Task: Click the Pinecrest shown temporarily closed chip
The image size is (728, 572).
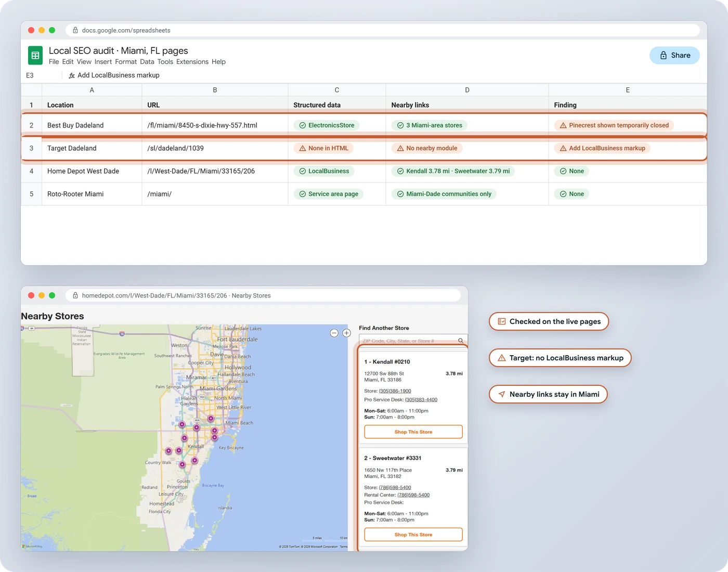Action: [x=614, y=125]
